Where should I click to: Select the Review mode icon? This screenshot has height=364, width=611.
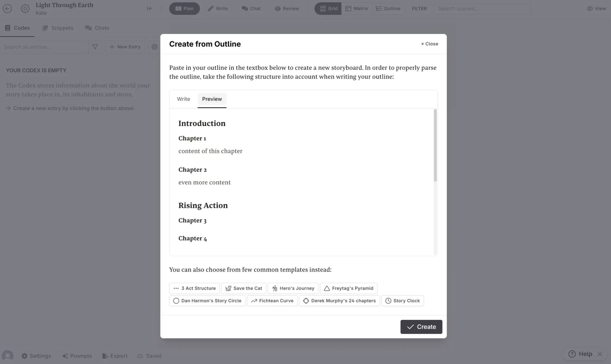tap(286, 8)
